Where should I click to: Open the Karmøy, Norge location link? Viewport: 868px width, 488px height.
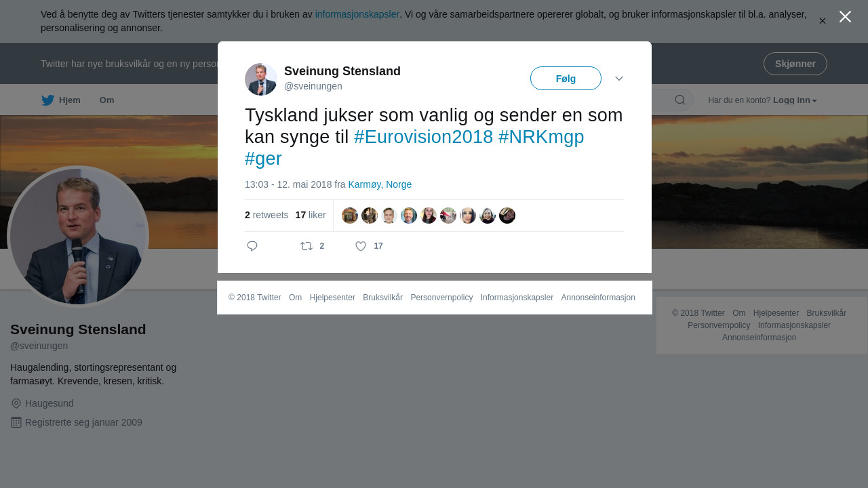[x=380, y=184]
